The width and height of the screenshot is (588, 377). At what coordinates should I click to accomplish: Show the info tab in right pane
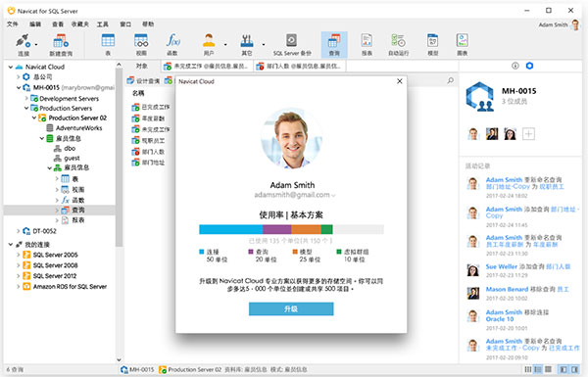click(x=515, y=66)
